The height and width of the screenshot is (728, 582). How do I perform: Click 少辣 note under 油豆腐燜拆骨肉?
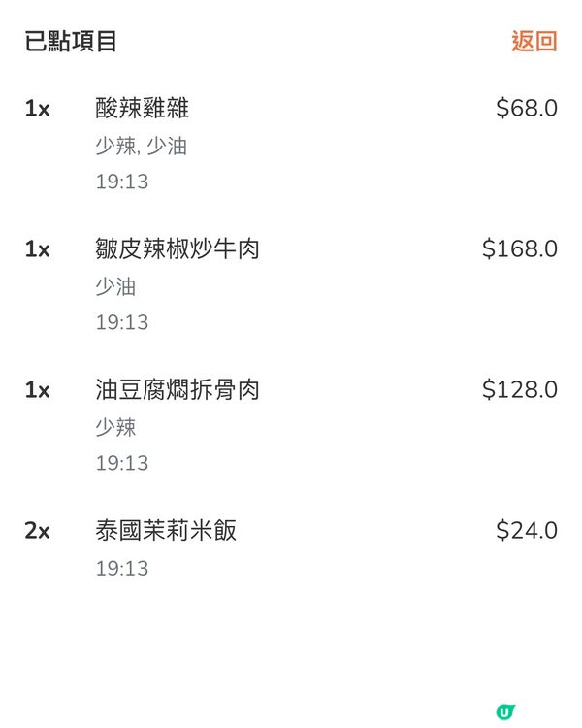click(115, 428)
